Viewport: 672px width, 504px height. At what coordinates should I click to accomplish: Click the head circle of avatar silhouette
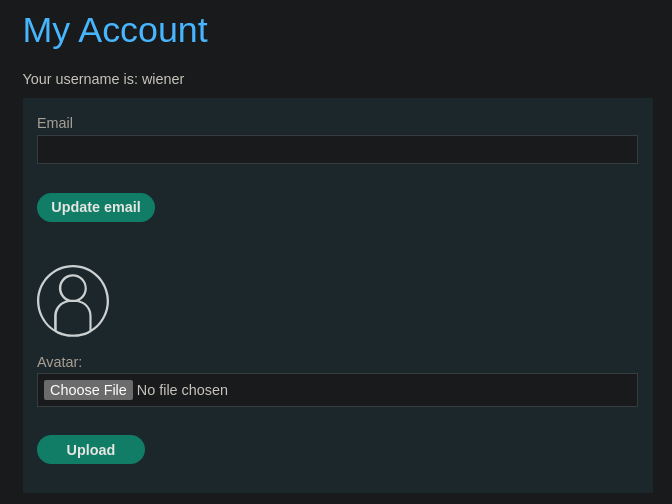pos(73,288)
